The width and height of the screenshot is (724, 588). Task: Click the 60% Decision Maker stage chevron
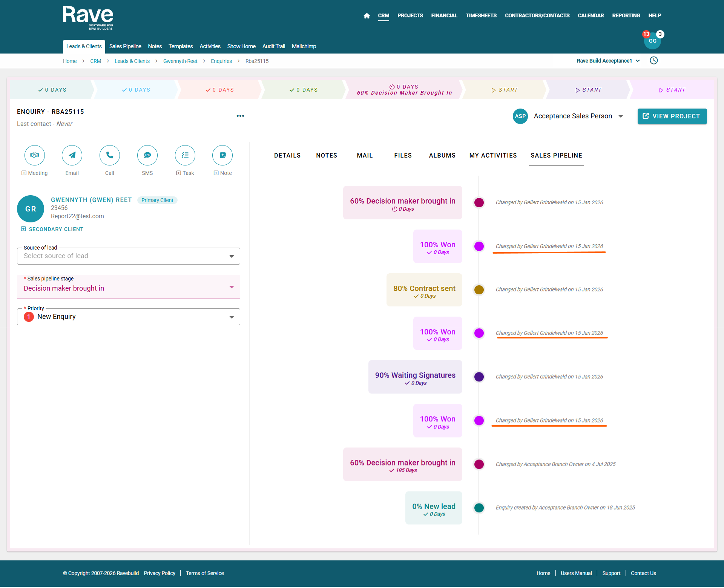pyautogui.click(x=404, y=90)
